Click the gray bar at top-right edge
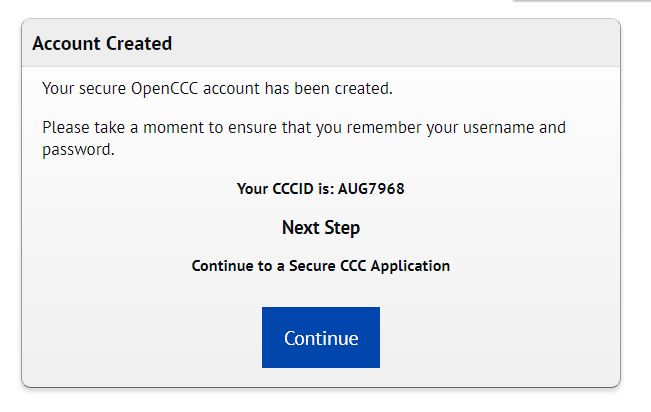Viewport: 651px width, 412px height. (x=582, y=1)
